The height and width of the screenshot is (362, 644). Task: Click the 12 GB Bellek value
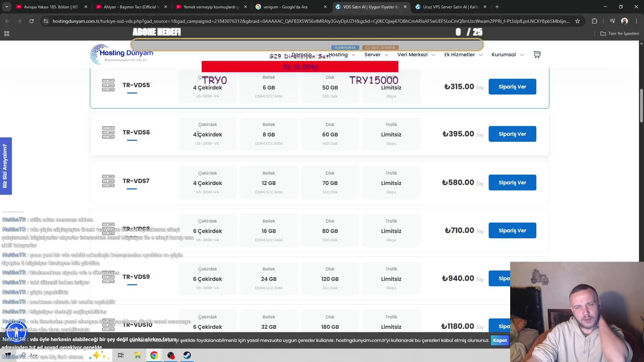269,183
